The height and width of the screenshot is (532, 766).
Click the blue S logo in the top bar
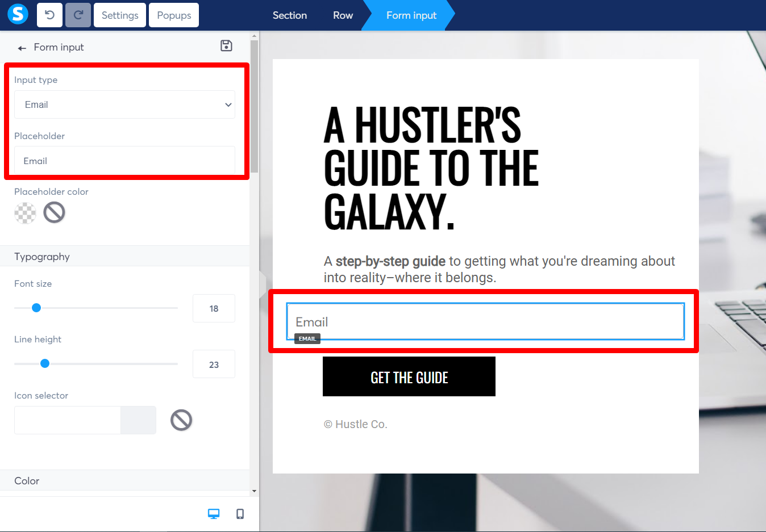pyautogui.click(x=17, y=14)
